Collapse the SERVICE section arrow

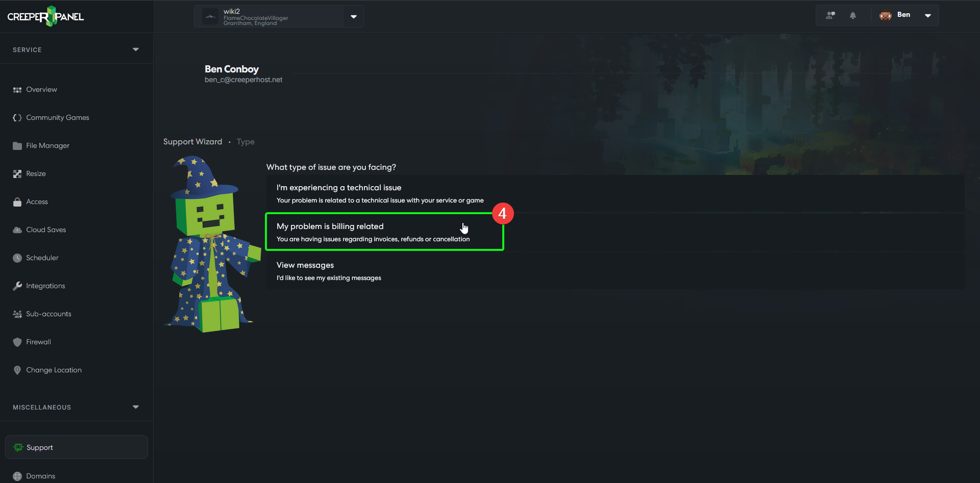point(136,49)
